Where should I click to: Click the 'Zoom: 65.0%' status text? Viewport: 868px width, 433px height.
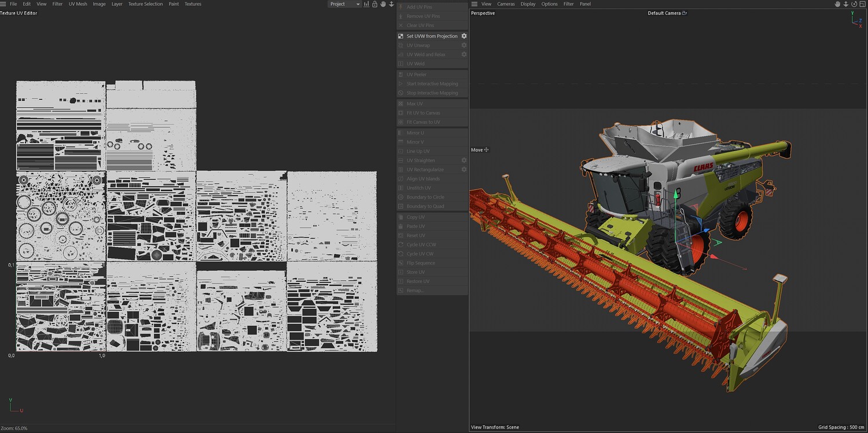coord(14,428)
